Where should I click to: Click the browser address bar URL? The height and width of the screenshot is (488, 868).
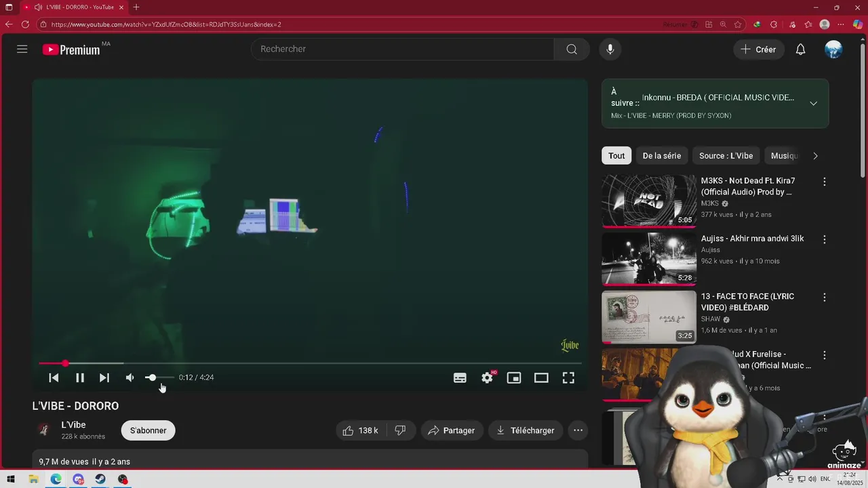tap(166, 24)
